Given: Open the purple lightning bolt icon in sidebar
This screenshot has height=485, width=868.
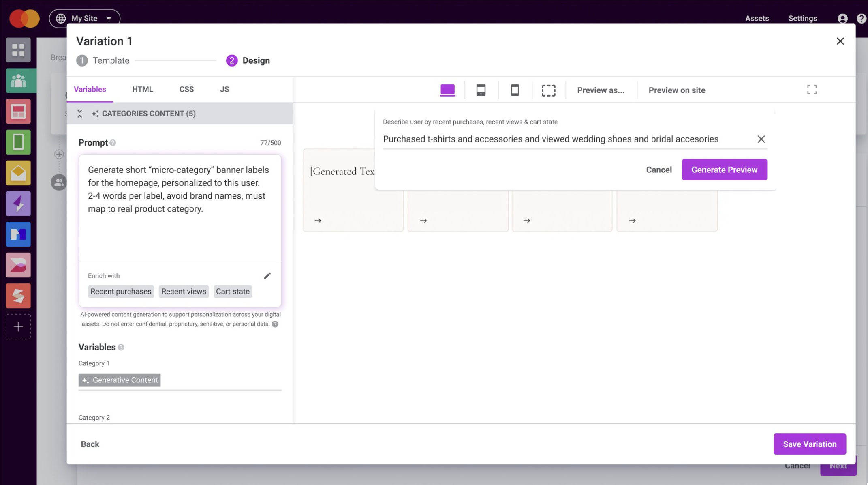Looking at the screenshot, I should point(18,204).
